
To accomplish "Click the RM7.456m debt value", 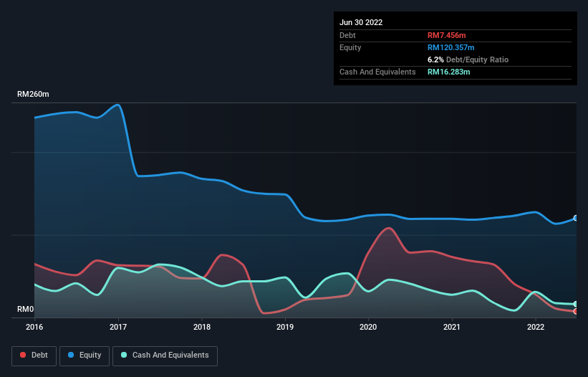I will tap(447, 35).
